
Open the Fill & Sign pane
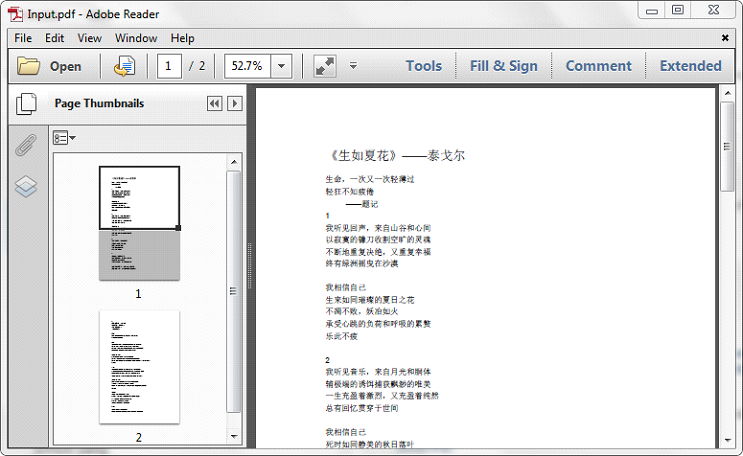504,66
